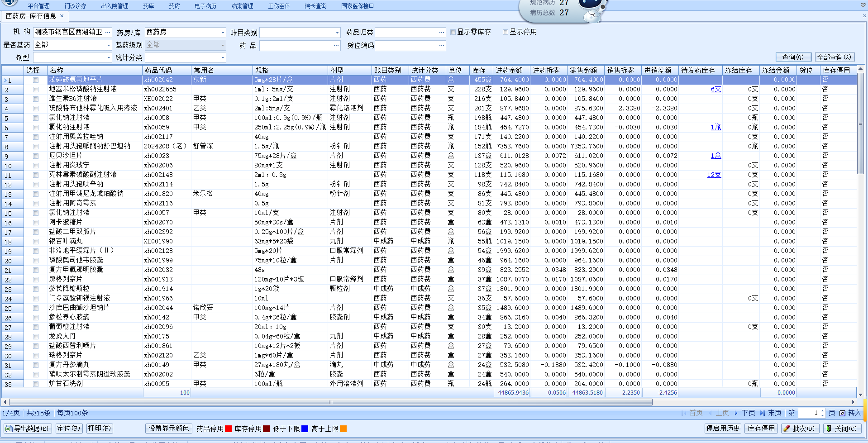The image size is (868, 443).
Task: Click the red 药品停用 color swatch
Action: (229, 429)
